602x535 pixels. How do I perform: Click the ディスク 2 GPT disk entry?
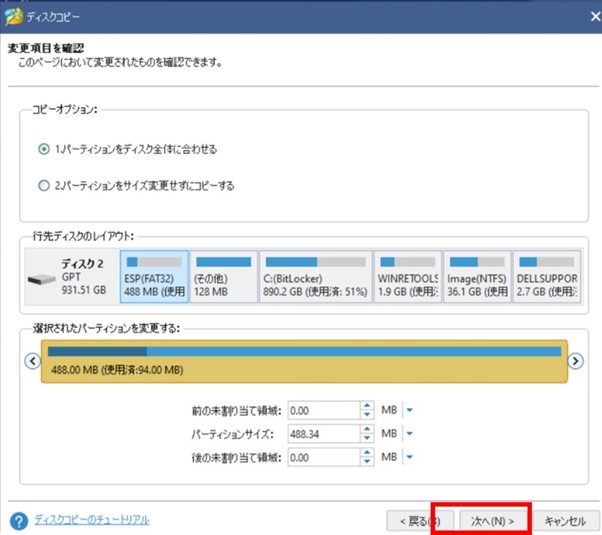tap(72, 277)
